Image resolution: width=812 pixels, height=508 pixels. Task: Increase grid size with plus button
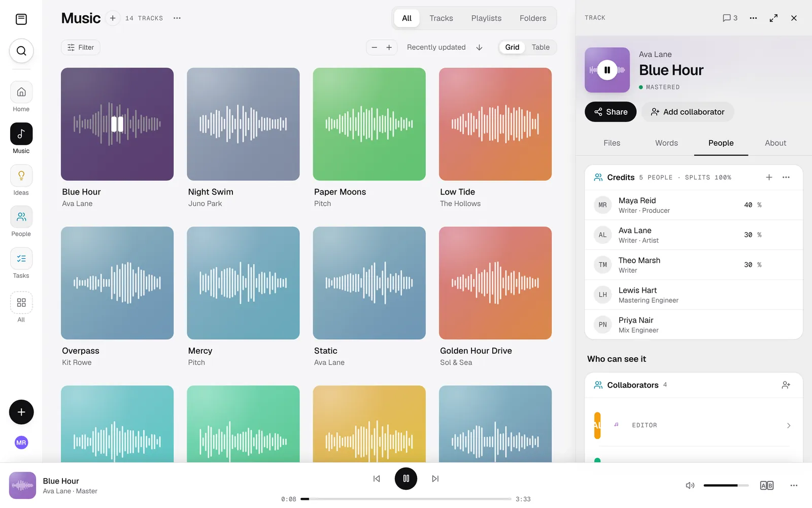[389, 47]
